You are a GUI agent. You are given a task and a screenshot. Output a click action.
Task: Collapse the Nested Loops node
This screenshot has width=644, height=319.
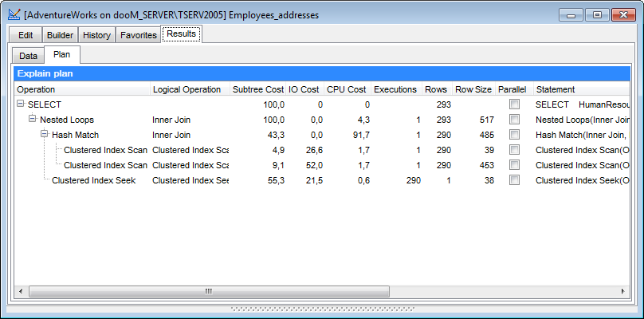(33, 120)
